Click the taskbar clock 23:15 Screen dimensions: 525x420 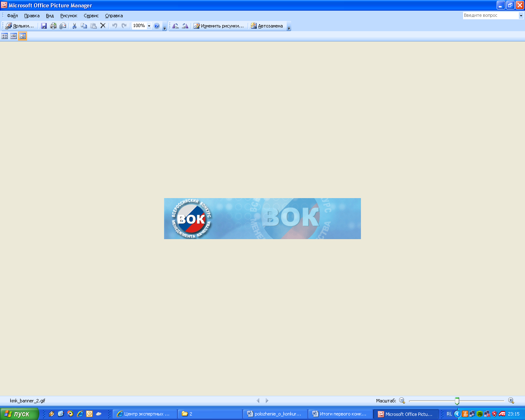514,414
